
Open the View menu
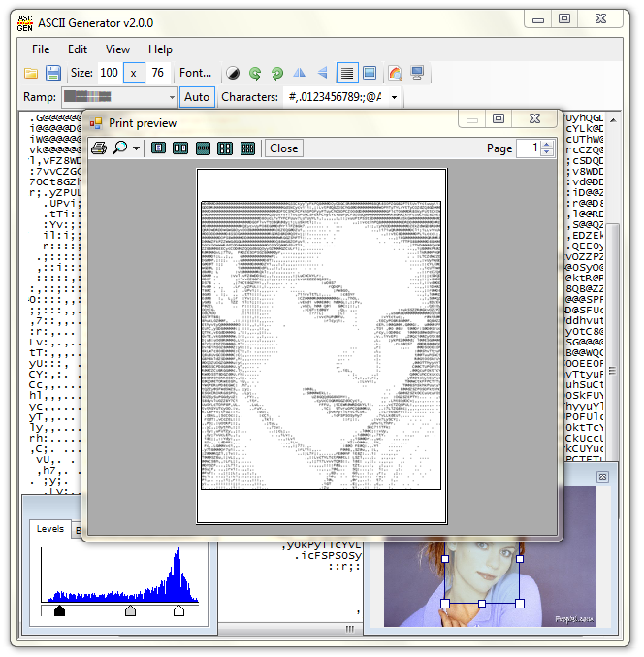117,49
